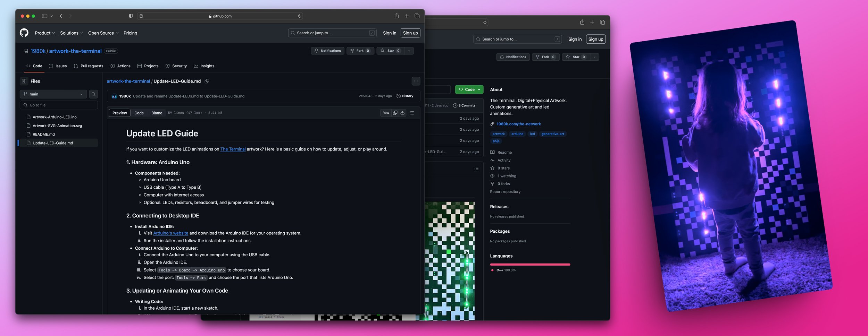
Task: Open the green Code dropdown in back window
Action: pos(469,89)
